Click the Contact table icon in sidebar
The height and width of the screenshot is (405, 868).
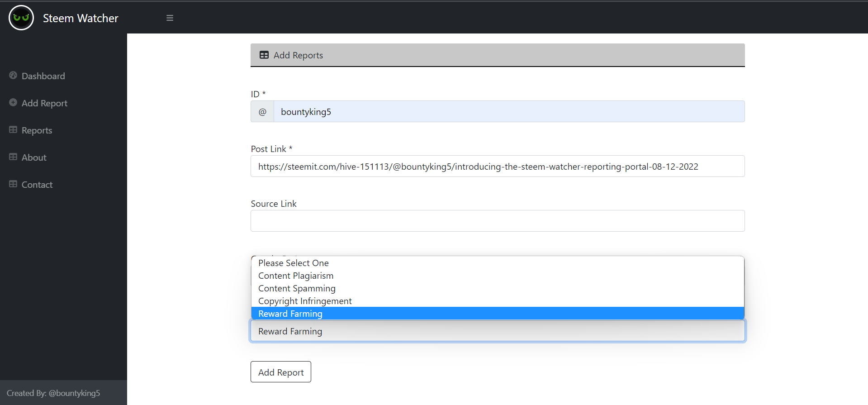[13, 184]
